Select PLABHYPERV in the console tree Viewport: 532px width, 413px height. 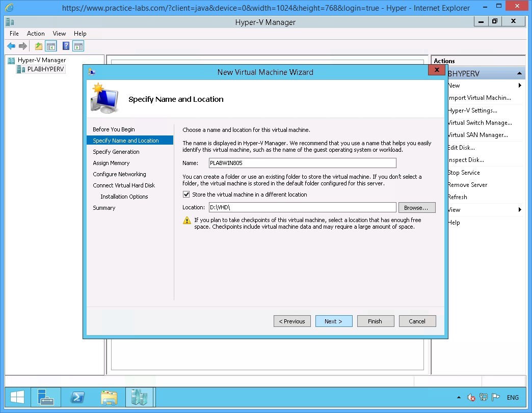tap(45, 69)
